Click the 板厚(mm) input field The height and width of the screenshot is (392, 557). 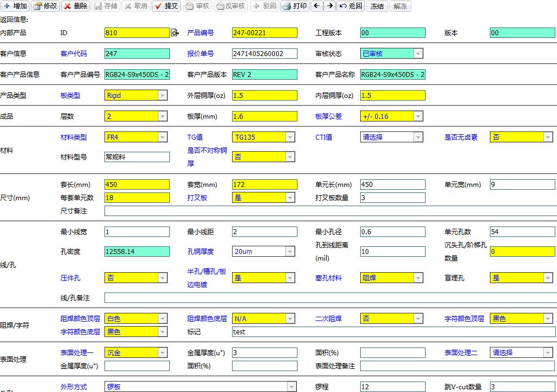(x=264, y=116)
